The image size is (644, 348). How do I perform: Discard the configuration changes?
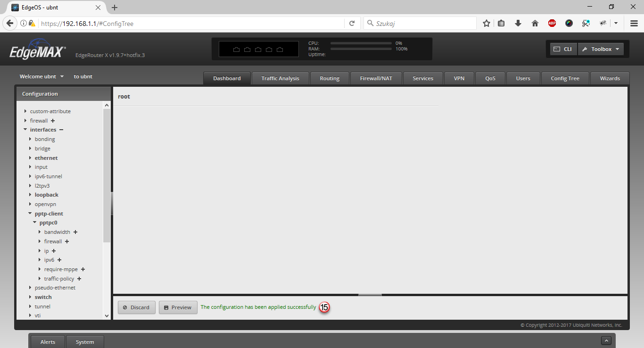[136, 307]
